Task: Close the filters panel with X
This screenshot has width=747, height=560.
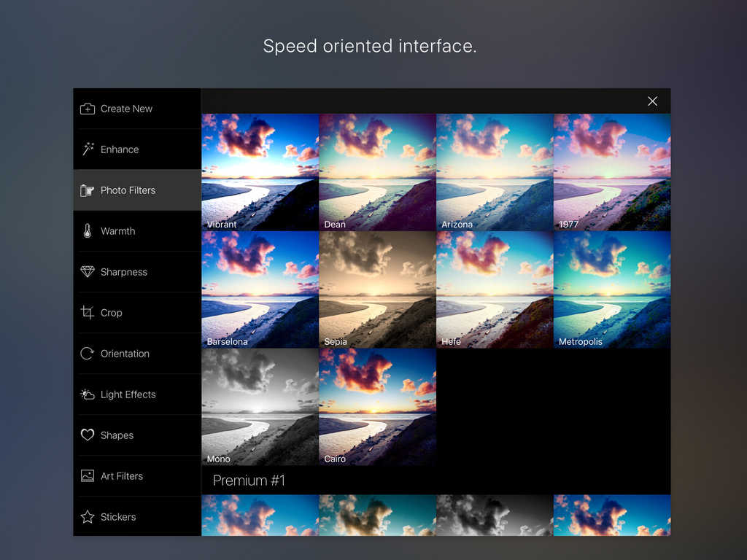Action: (x=652, y=101)
